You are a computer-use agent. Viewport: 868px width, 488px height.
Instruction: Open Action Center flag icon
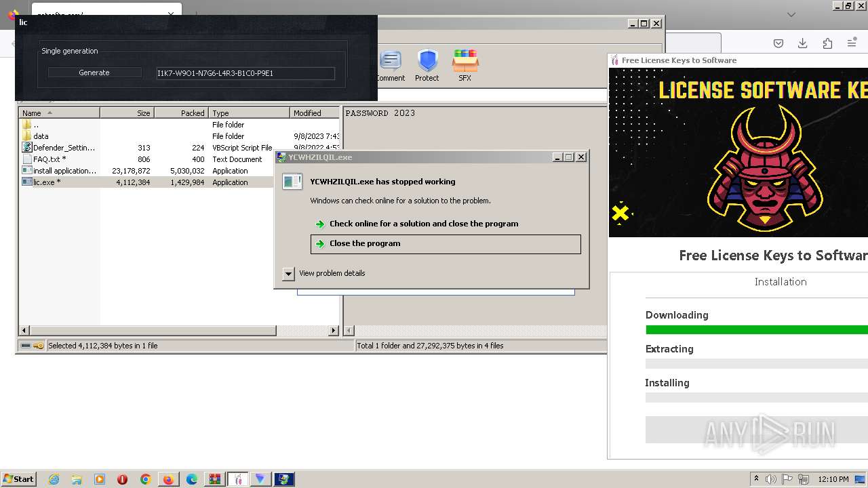click(788, 479)
